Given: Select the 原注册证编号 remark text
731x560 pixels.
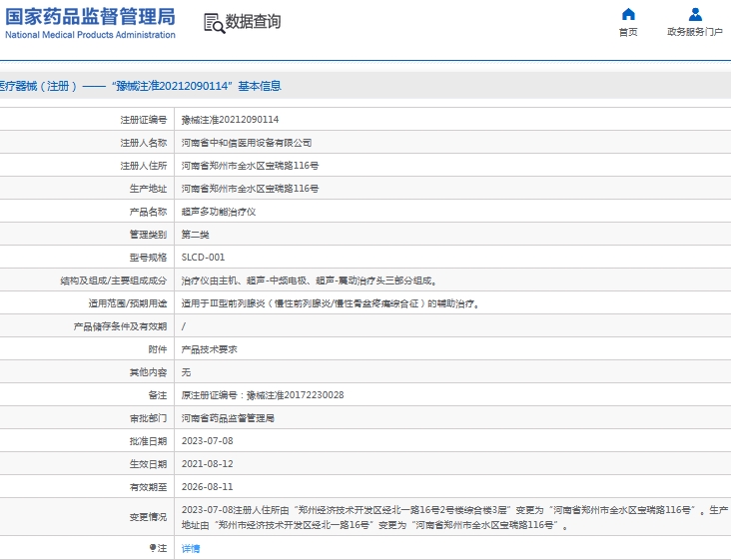Looking at the screenshot, I should tap(263, 395).
